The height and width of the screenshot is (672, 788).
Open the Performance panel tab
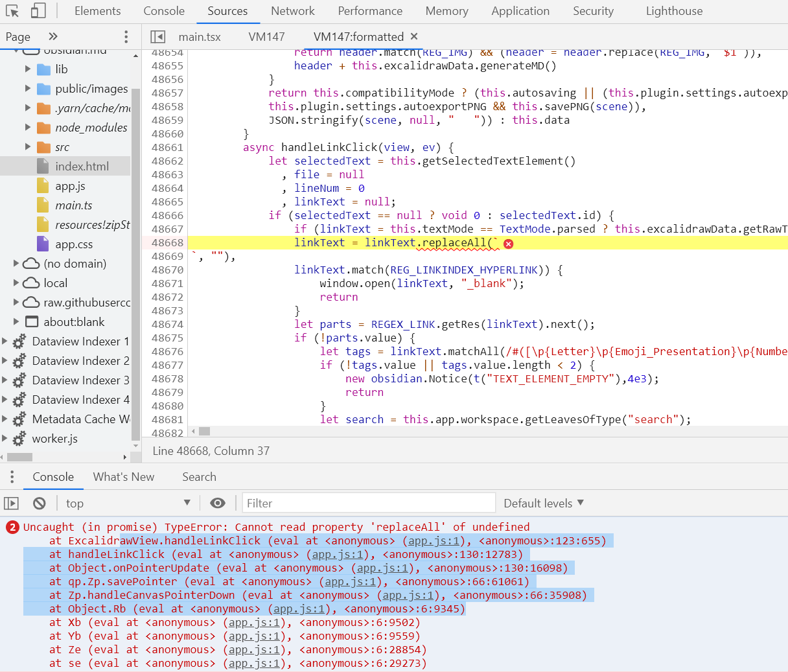pos(370,11)
